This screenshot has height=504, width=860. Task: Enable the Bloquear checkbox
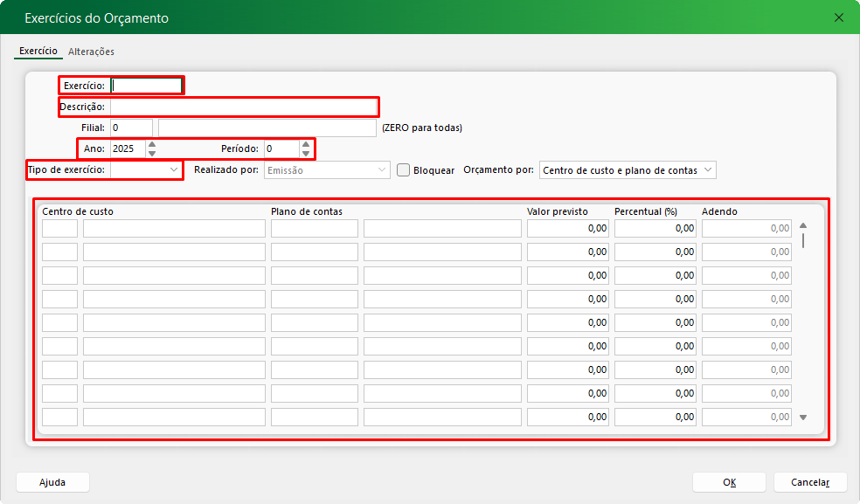403,170
